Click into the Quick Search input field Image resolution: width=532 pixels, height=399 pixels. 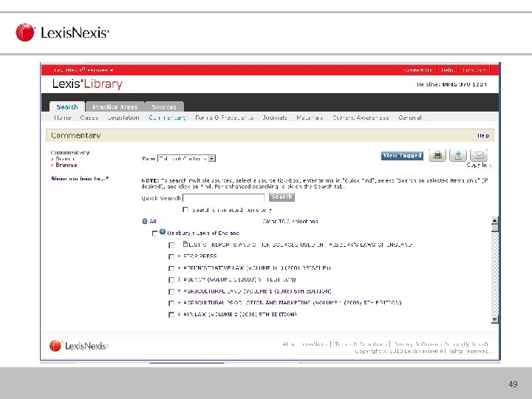tap(224, 198)
